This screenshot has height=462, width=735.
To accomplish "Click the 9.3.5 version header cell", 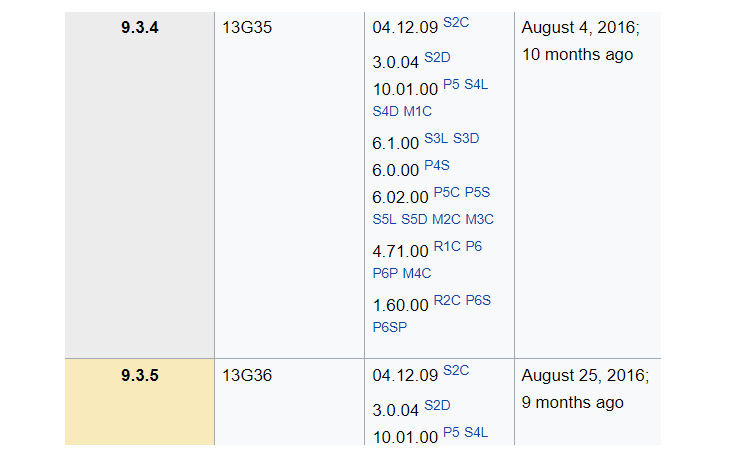I will [x=140, y=377].
